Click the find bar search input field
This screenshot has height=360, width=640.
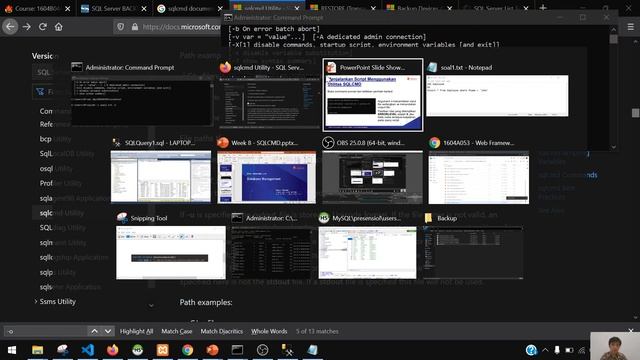tap(45, 331)
